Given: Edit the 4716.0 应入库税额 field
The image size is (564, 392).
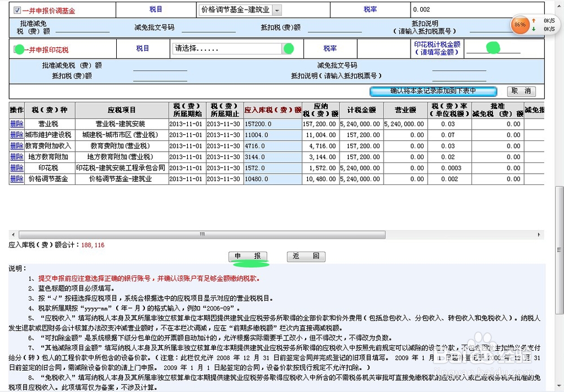Looking at the screenshot, I should (272, 146).
